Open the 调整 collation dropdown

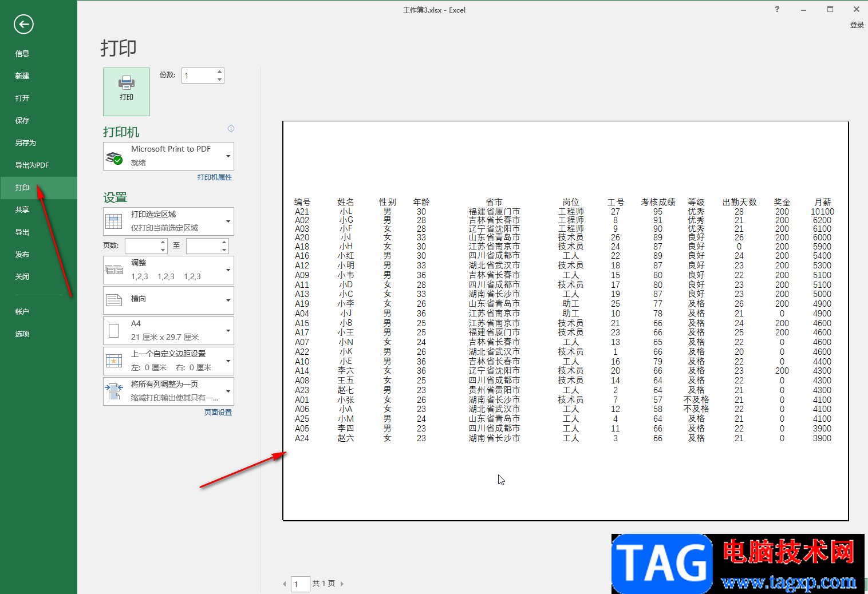(228, 270)
